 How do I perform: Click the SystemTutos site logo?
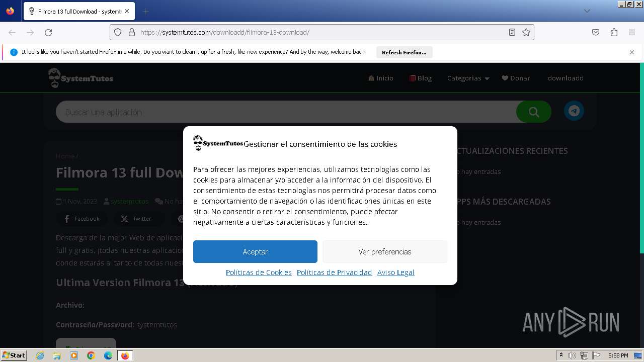tap(80, 78)
